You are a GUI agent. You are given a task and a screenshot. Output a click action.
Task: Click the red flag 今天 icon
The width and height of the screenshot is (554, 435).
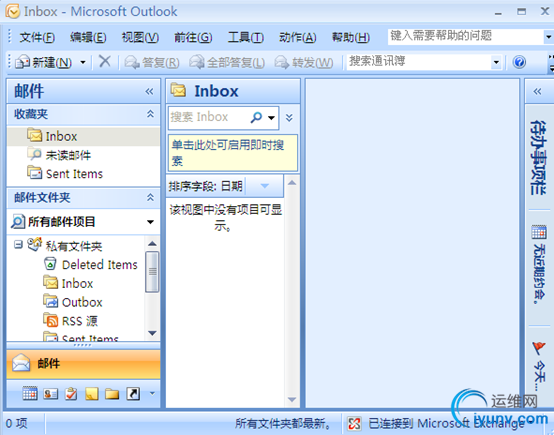[538, 348]
